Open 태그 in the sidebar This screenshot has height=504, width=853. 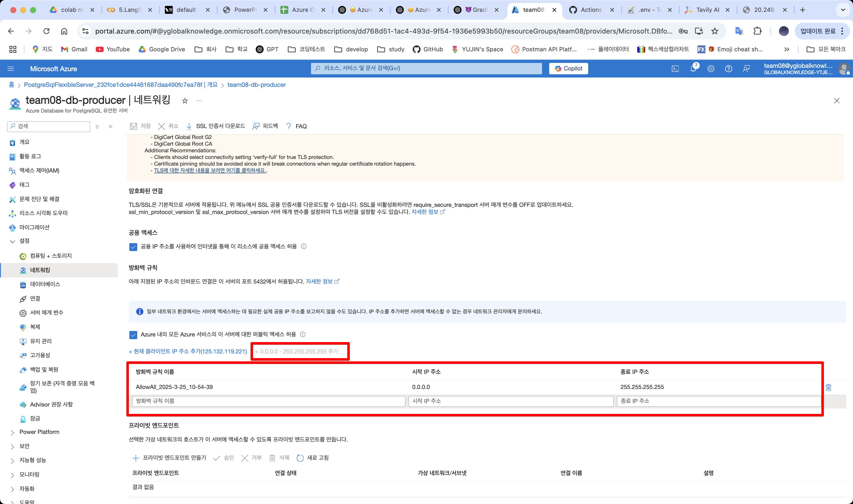[x=24, y=185]
